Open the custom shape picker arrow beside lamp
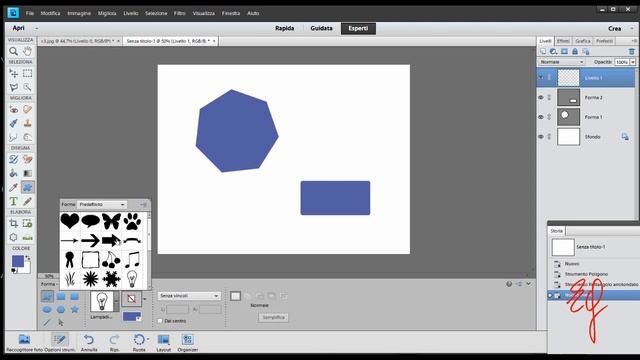This screenshot has height=360, width=640. pyautogui.click(x=117, y=301)
